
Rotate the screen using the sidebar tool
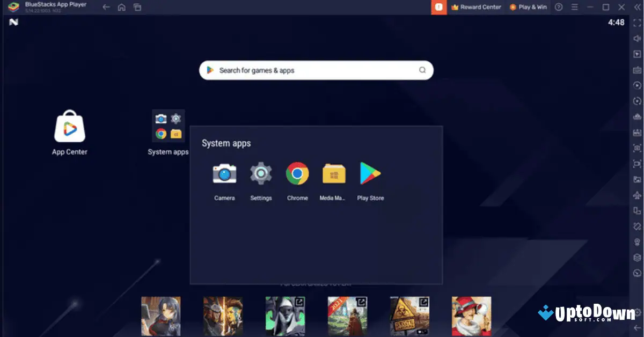pos(636,101)
